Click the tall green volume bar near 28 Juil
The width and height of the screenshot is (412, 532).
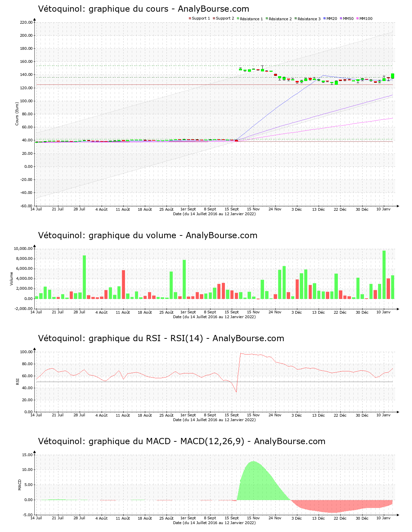tap(84, 277)
